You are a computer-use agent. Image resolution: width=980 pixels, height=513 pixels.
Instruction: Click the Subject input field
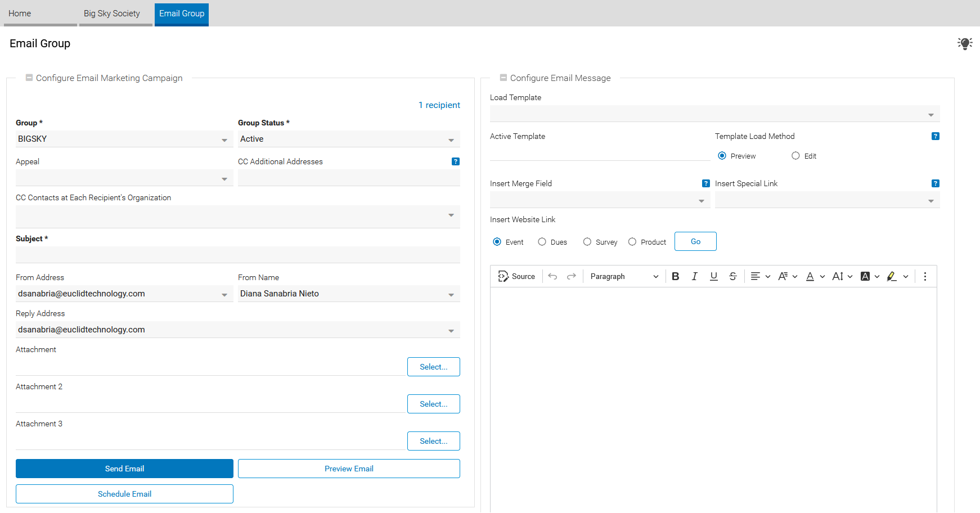click(x=238, y=255)
